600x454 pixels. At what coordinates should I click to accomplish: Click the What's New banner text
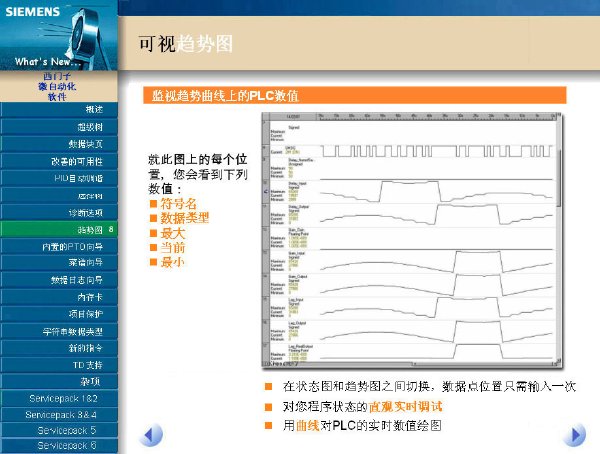pyautogui.click(x=47, y=61)
